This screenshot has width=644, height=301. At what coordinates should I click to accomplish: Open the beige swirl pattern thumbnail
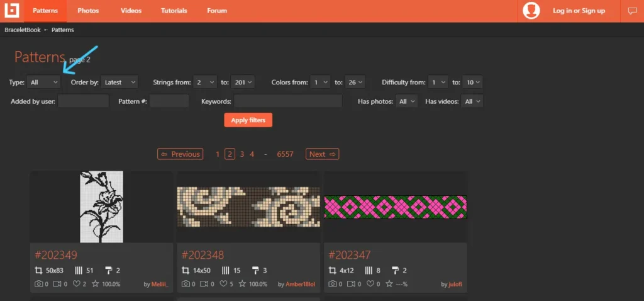tap(248, 207)
